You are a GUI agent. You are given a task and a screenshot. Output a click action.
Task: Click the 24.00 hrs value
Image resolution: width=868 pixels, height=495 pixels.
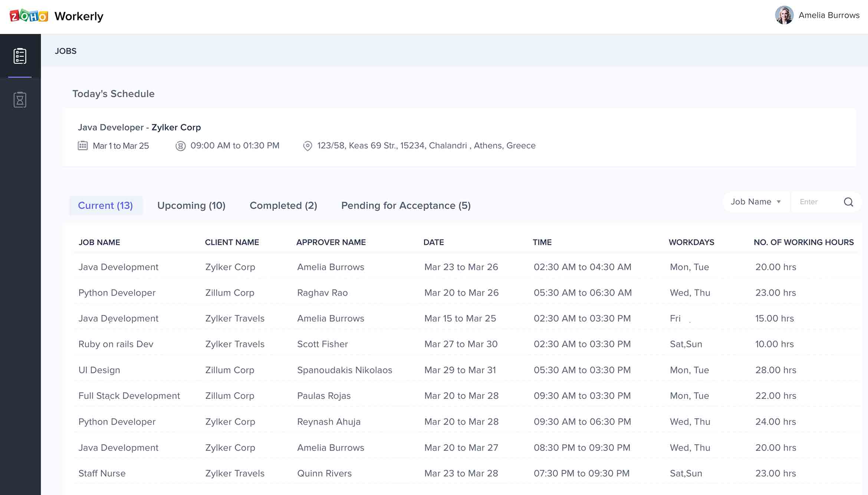pos(776,422)
